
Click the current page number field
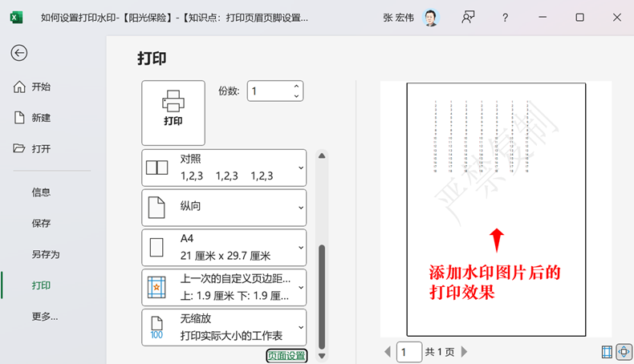[409, 352]
